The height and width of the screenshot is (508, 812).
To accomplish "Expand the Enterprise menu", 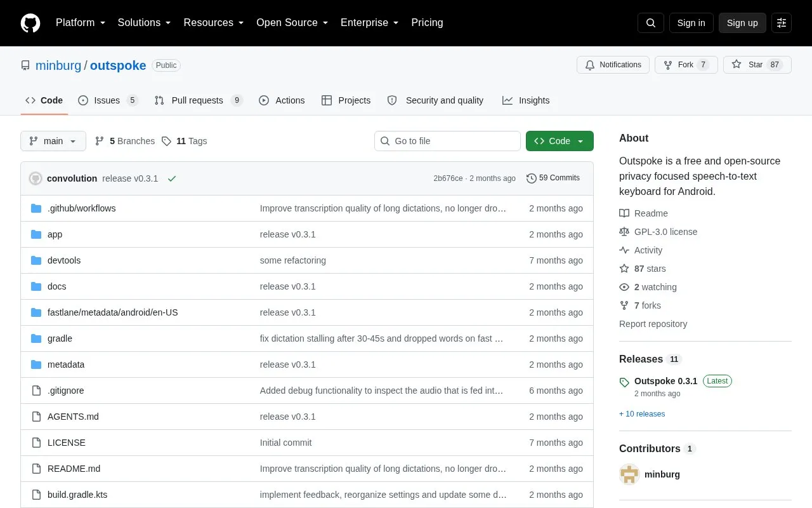I will coord(370,23).
